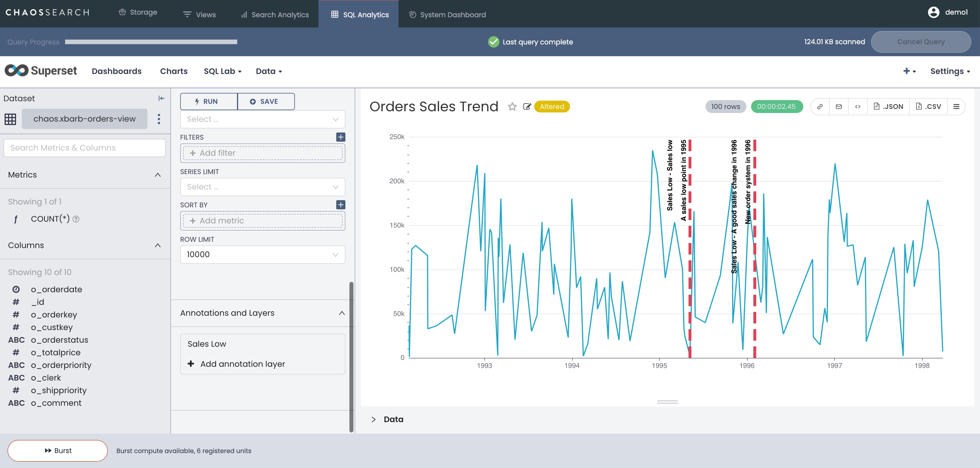Collapse Annotations and Layers section

pos(342,313)
